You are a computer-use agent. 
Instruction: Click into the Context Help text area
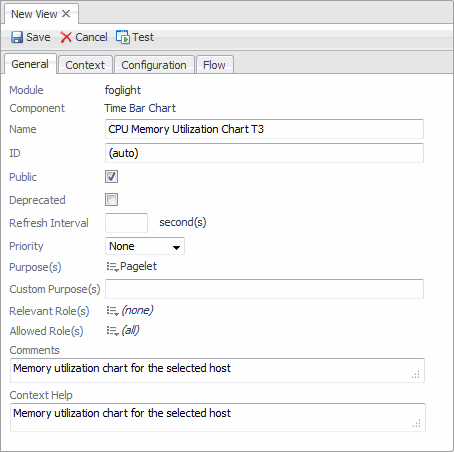point(218,417)
